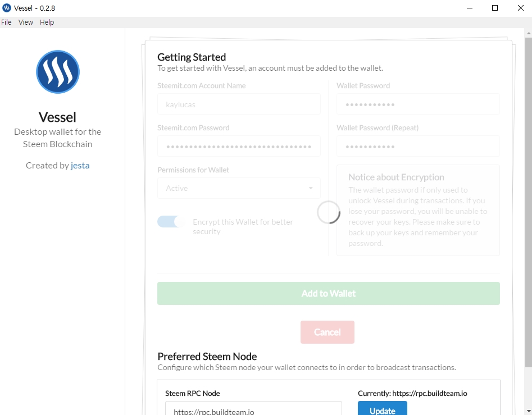Click the red Cancel button
Image resolution: width=532 pixels, height=415 pixels.
click(x=328, y=332)
